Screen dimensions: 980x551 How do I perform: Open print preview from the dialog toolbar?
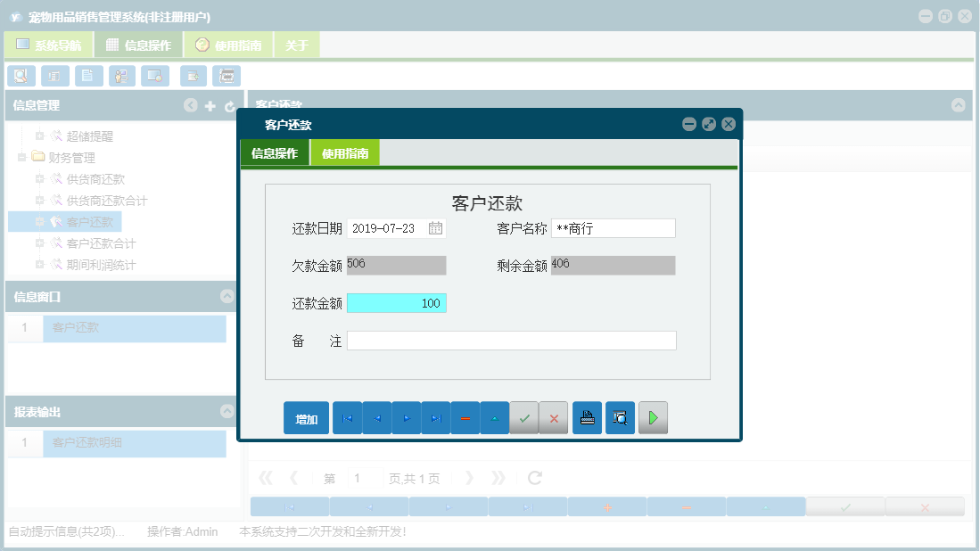click(620, 417)
